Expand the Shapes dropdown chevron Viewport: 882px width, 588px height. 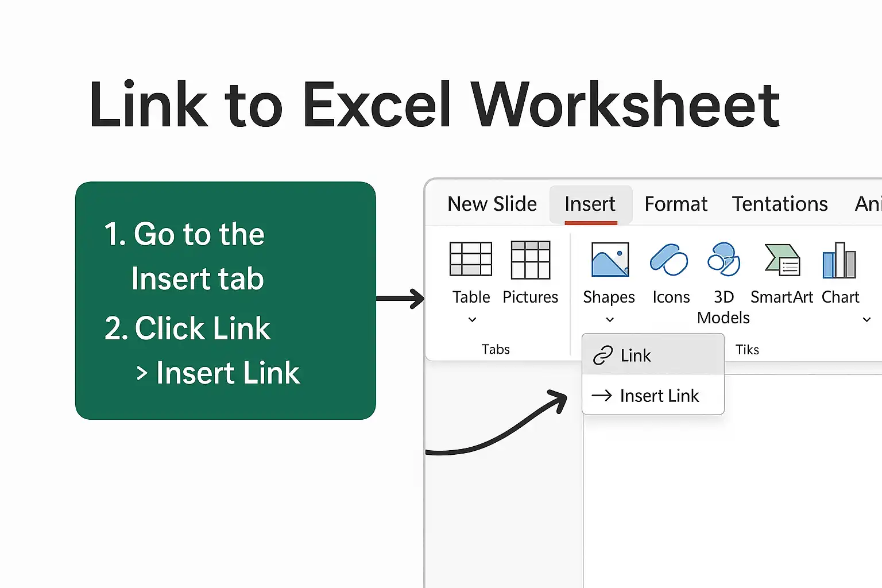pos(610,319)
